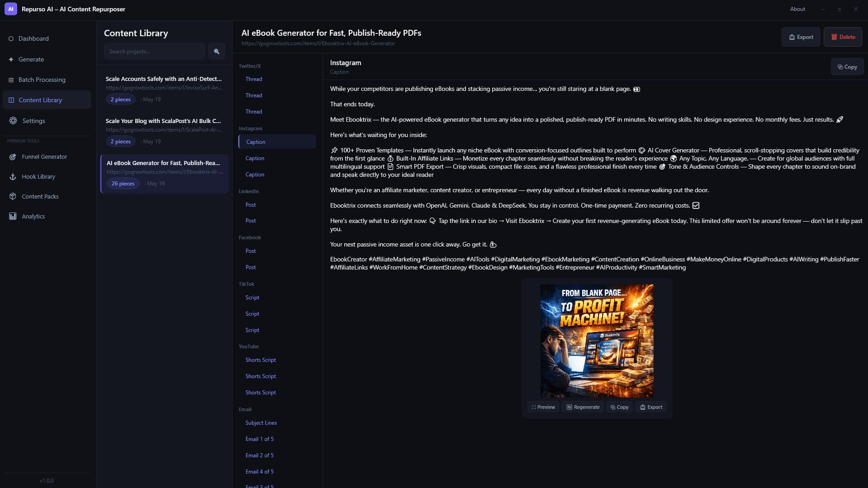Select the third YouTube Shorts Script

tap(277, 393)
